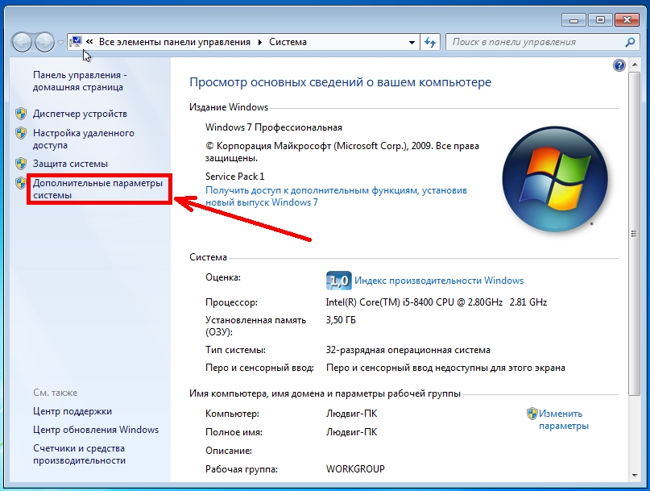Image resolution: width=650 pixels, height=491 pixels.
Task: Open 'Панель управления - домашняя страница' link
Action: (80, 81)
